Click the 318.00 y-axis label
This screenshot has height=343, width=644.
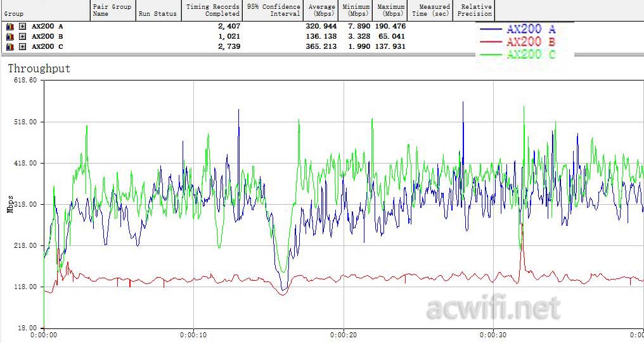click(x=27, y=204)
